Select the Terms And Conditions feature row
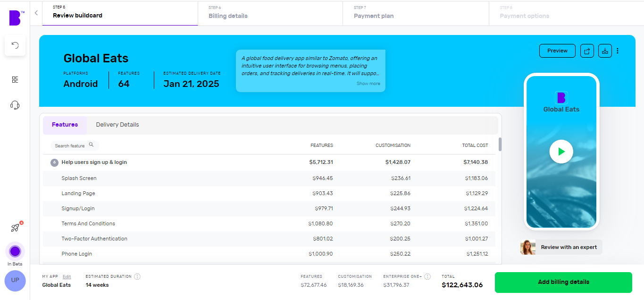This screenshot has height=300, width=644. click(x=269, y=223)
